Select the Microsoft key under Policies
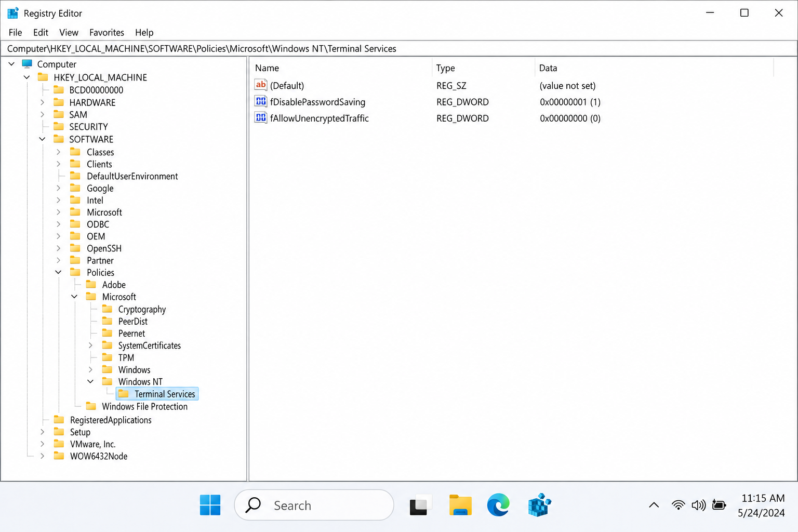This screenshot has height=532, width=798. tap(119, 297)
